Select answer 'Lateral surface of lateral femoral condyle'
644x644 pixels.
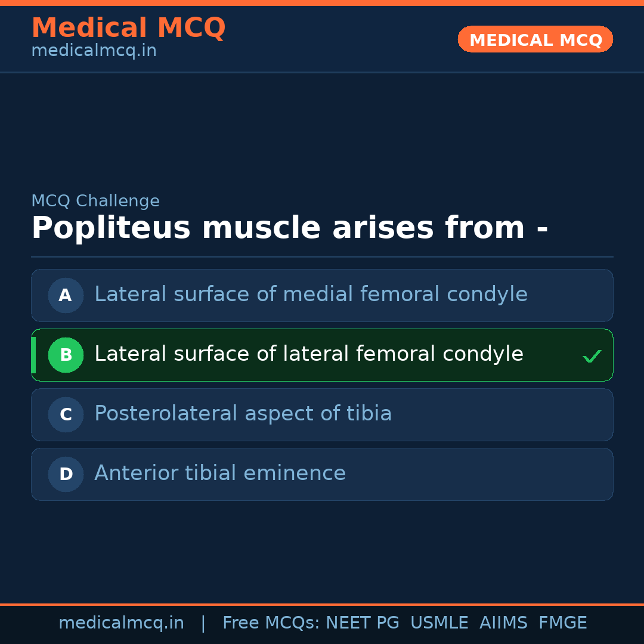308,354
